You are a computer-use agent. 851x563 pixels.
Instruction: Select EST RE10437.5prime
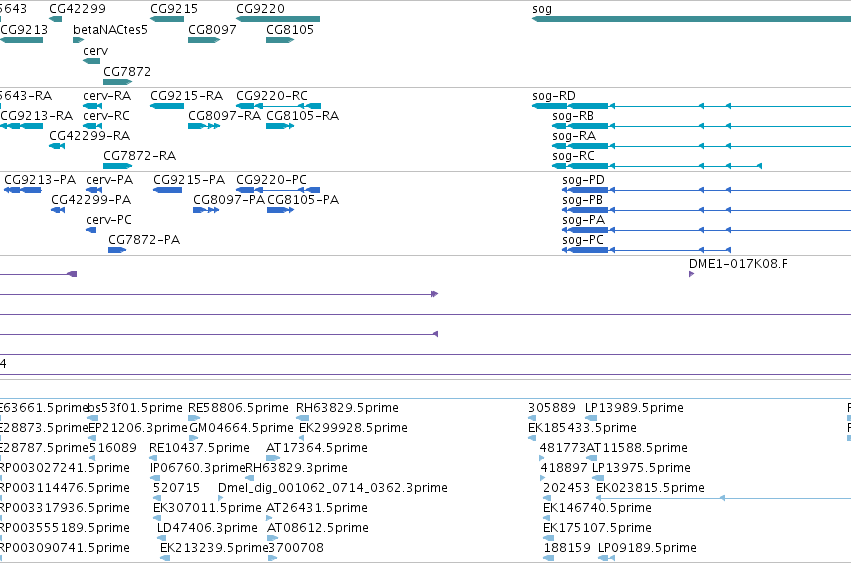pyautogui.click(x=199, y=448)
